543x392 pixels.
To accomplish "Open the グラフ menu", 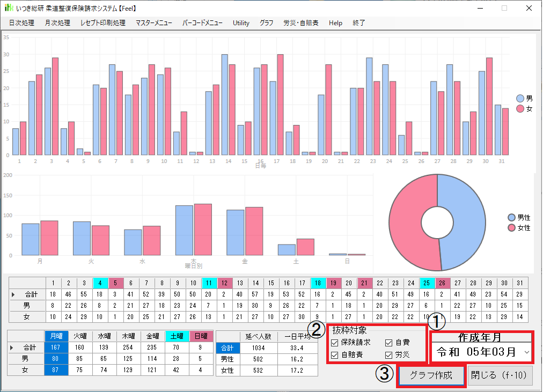I will click(266, 23).
